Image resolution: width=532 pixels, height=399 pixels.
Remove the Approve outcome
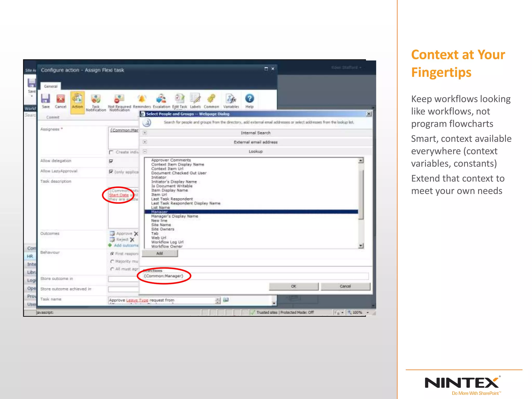[x=136, y=234]
